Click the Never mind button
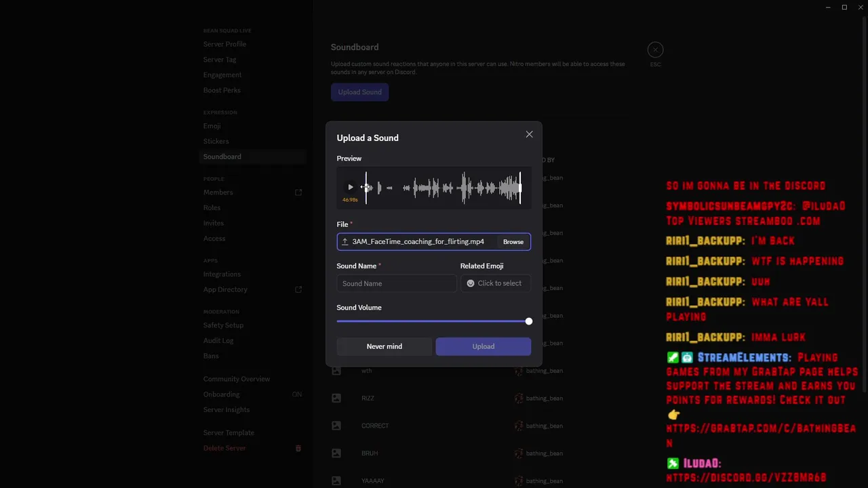868x488 pixels. (384, 346)
